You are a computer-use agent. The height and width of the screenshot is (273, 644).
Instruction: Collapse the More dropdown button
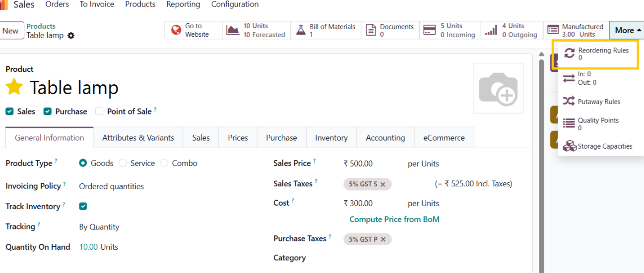[627, 30]
